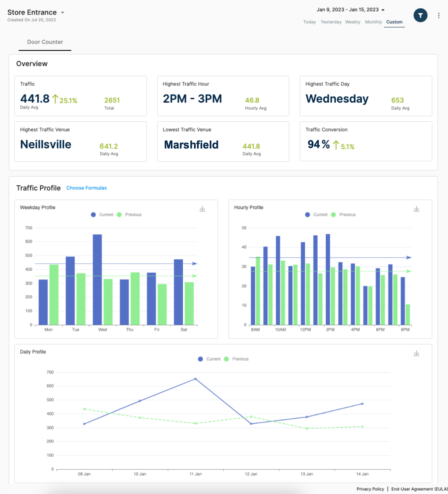Click the 641.2 Daily Avg value
Image resolution: width=448 pixels, height=494 pixels.
click(109, 146)
